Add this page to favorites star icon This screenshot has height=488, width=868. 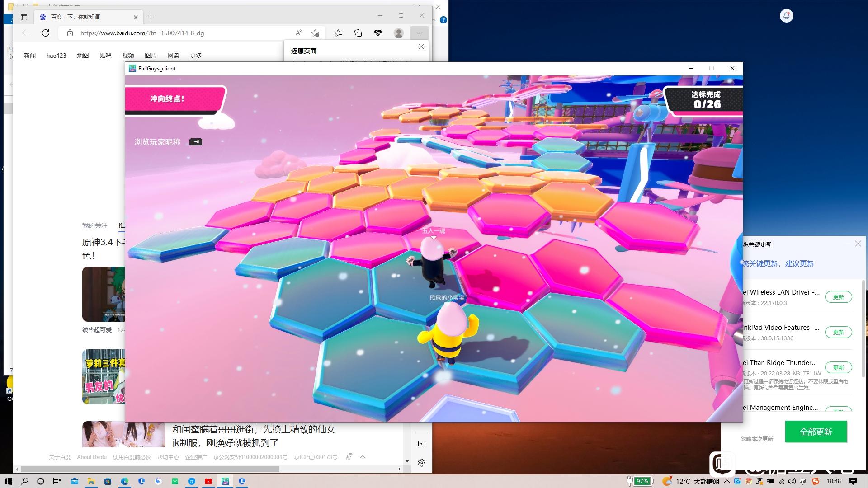coord(316,33)
